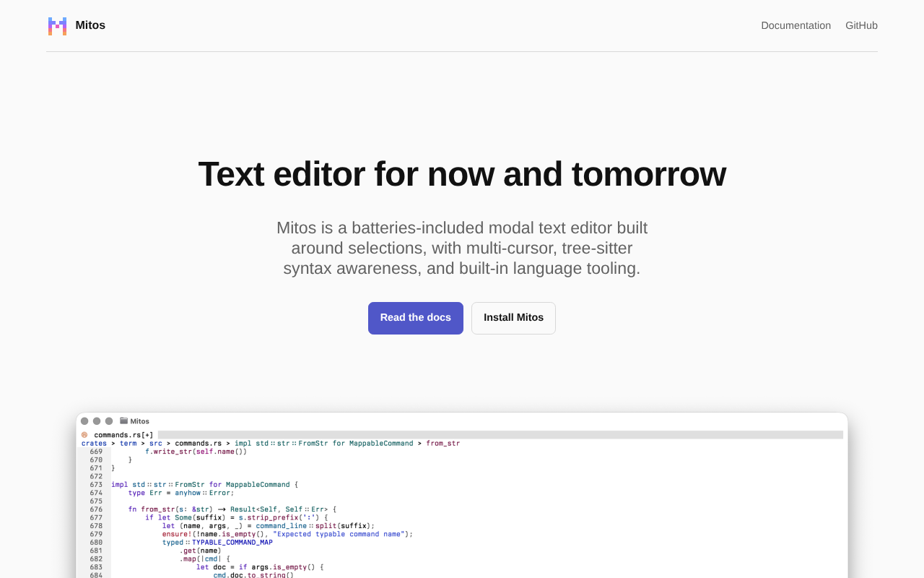Click the type Err = anyhow::Error; line
This screenshot has width=924, height=578.
(181, 493)
